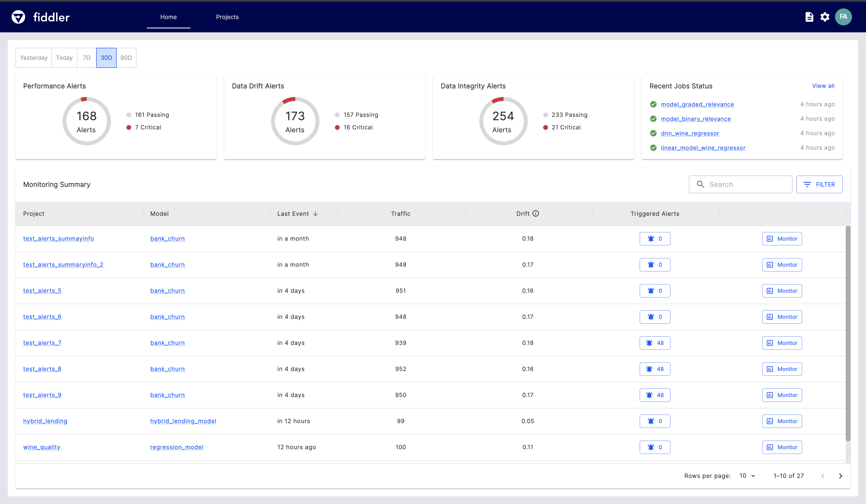Select the Yesterday time range
This screenshot has width=866, height=504.
tap(34, 58)
